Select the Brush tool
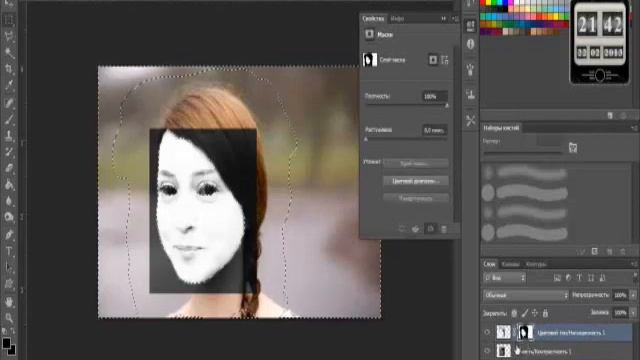 9,119
